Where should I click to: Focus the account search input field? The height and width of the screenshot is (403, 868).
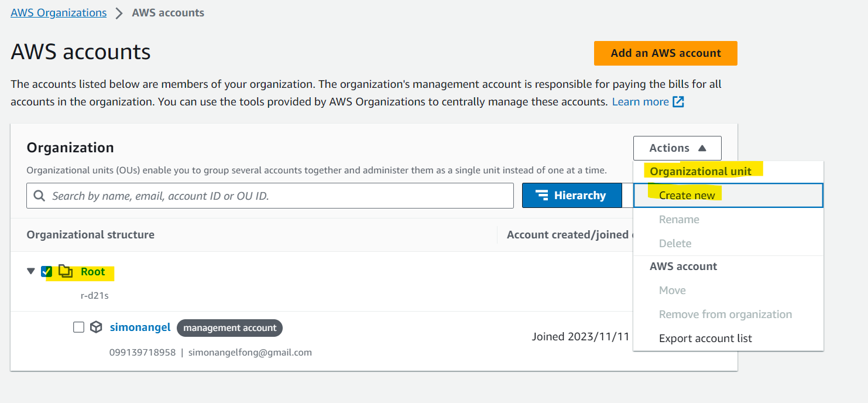click(270, 196)
